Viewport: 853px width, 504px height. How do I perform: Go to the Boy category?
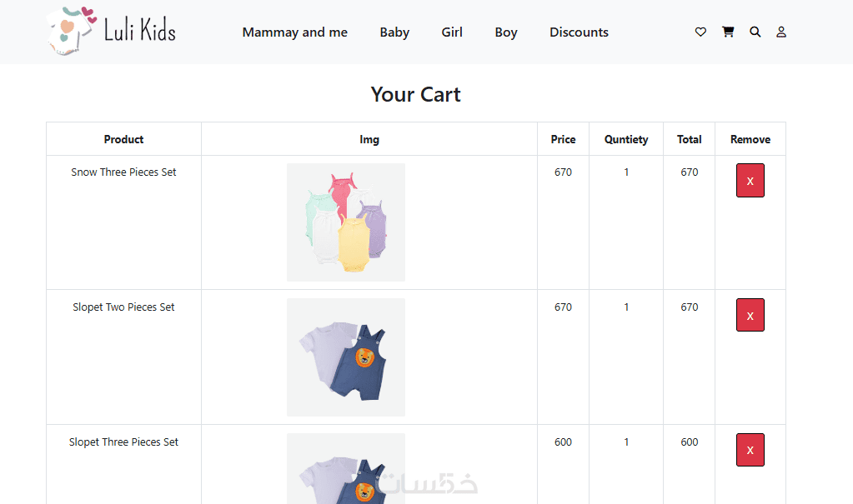click(x=506, y=32)
